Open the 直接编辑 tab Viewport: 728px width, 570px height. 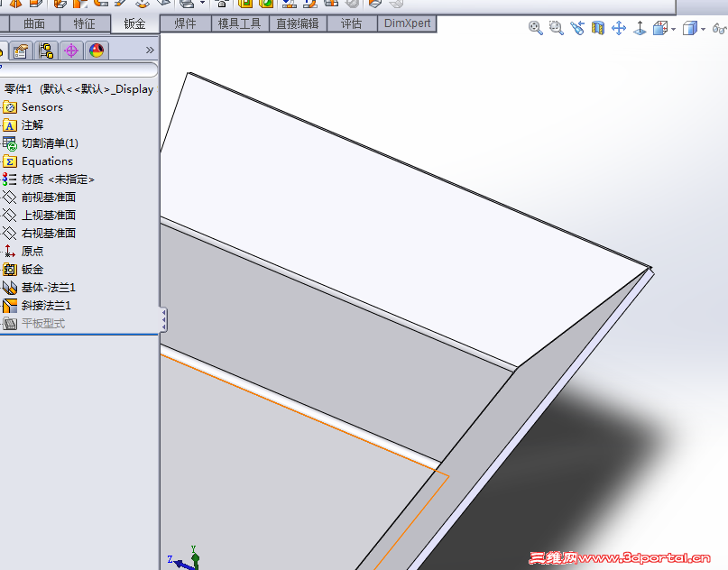[298, 23]
